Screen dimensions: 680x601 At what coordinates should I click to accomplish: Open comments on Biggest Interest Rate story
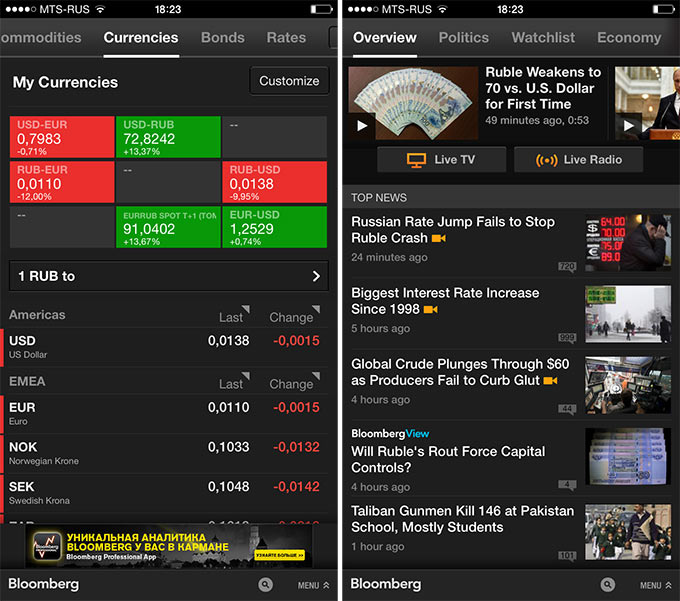coord(567,338)
